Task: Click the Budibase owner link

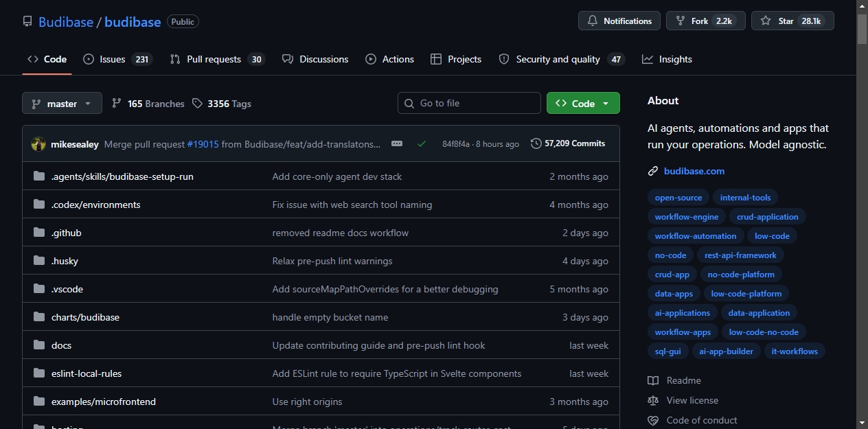Action: 66,22
